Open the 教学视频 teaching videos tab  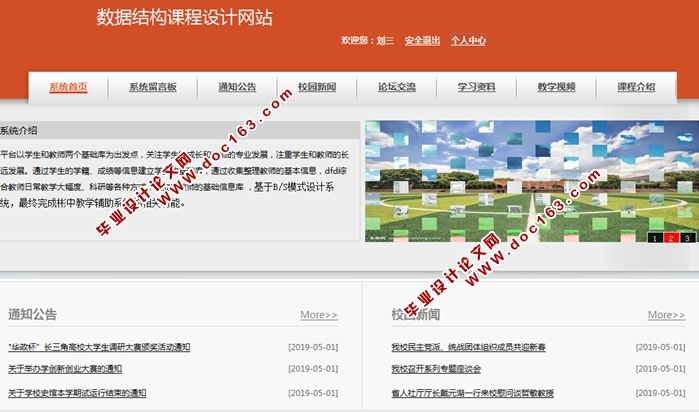[x=556, y=87]
